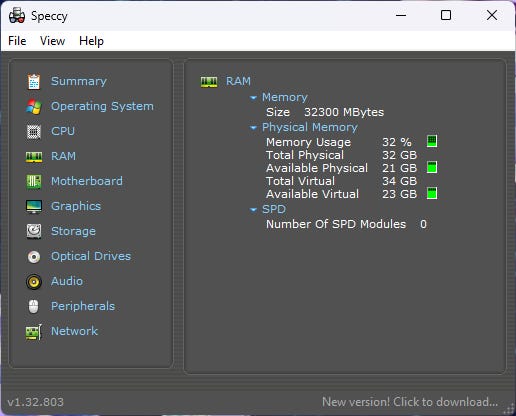Viewport: 516px width, 416px height.
Task: Collapse the Memory section arrow
Action: click(253, 98)
